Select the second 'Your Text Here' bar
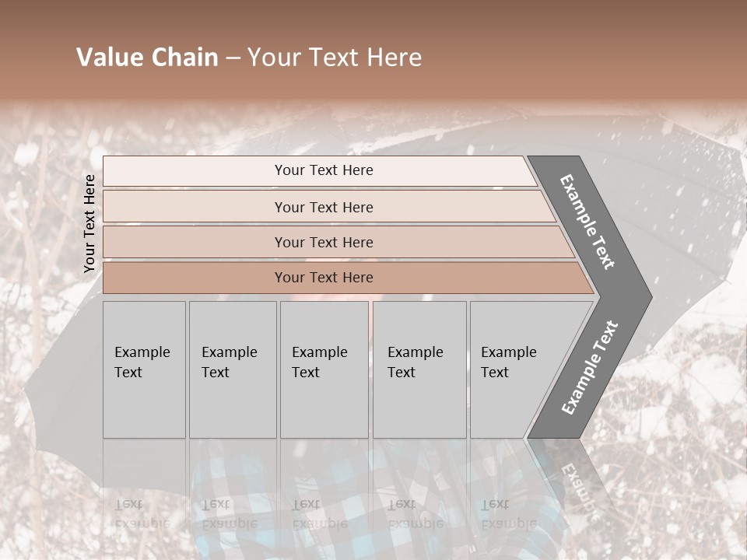The image size is (747, 560). point(328,207)
